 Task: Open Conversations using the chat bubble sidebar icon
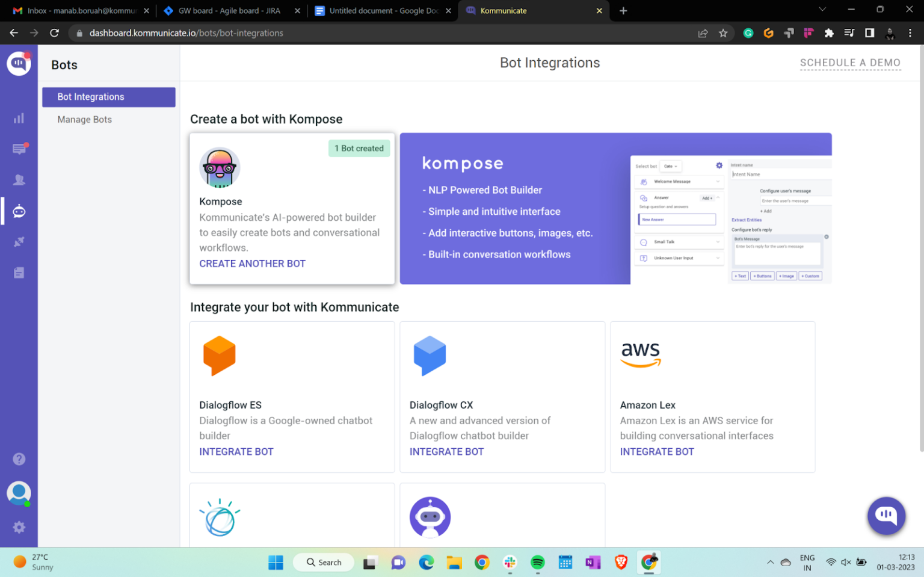click(x=19, y=149)
